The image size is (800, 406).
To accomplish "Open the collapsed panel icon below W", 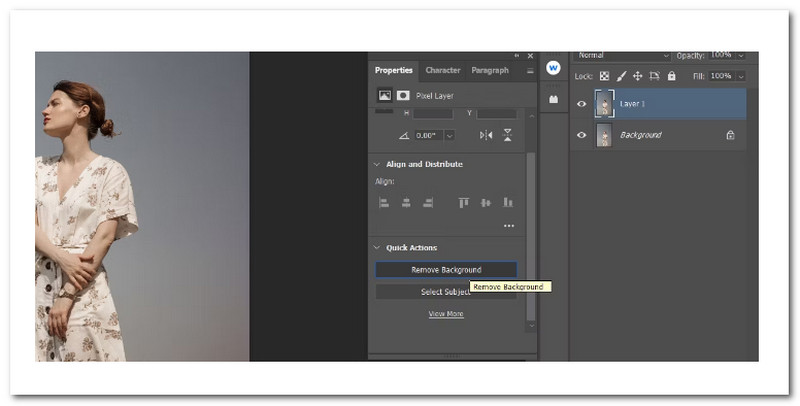I will click(553, 99).
